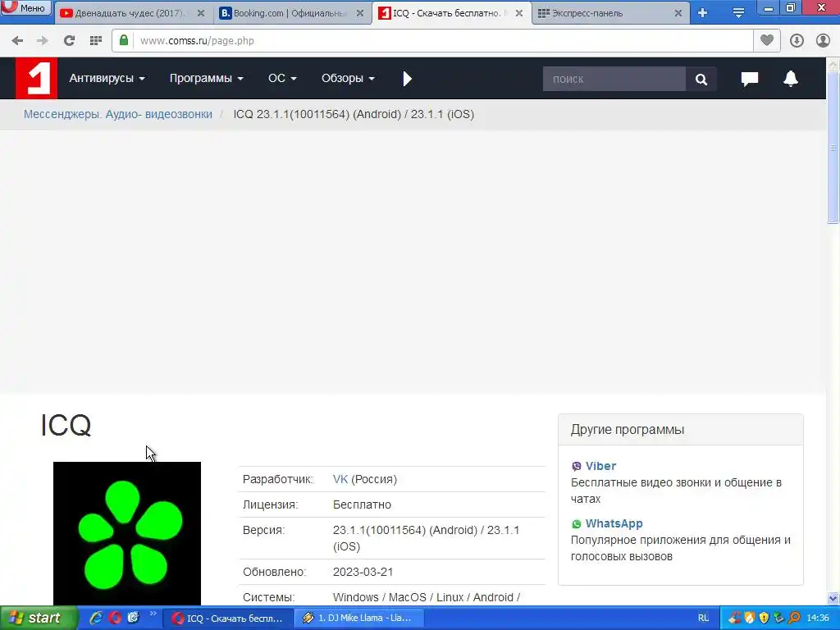The height and width of the screenshot is (630, 840).
Task: Click the scrollbar up arrow
Action: 833,64
